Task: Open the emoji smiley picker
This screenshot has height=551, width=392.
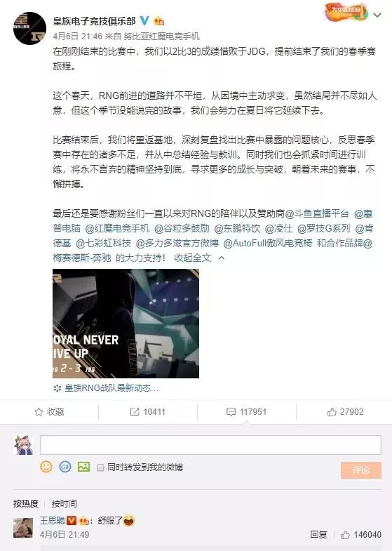Action: click(46, 467)
